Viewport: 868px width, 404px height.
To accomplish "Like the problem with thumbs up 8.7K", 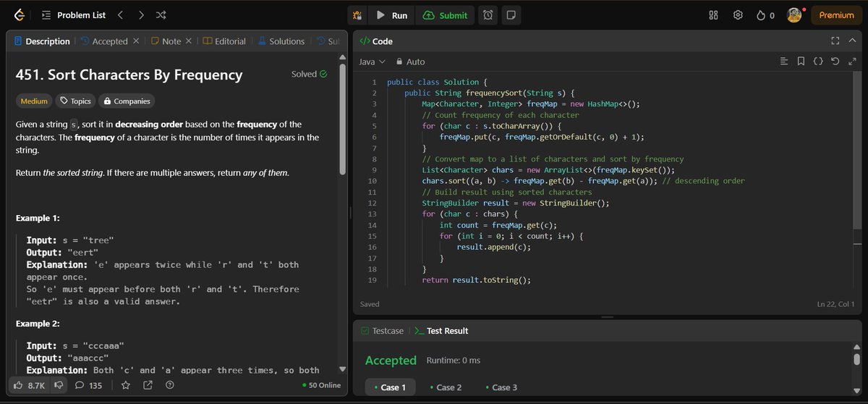I will [x=30, y=386].
